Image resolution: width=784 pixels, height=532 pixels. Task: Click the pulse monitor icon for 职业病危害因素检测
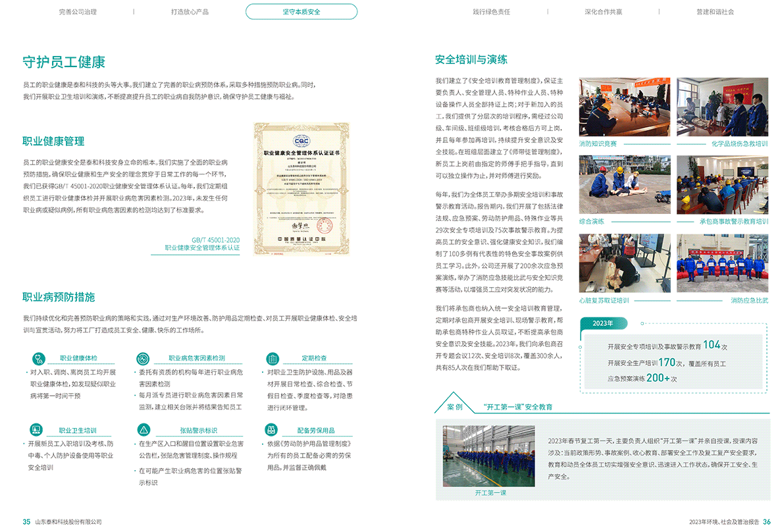pos(143,359)
